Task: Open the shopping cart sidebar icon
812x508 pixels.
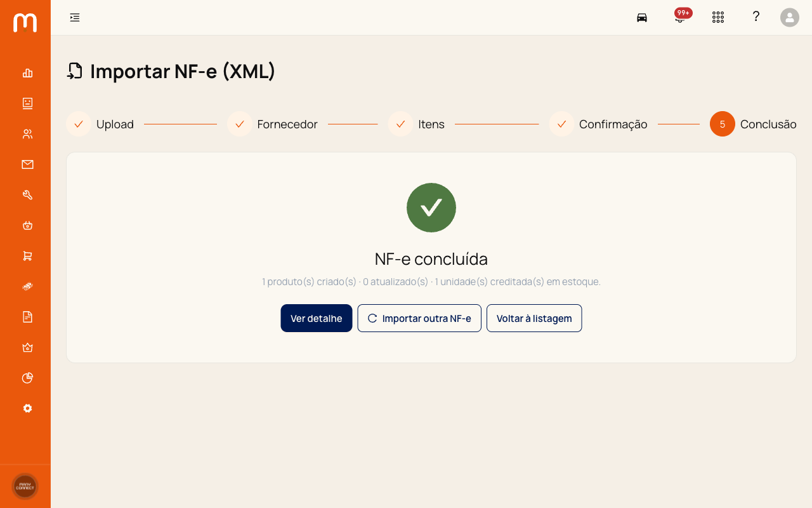Action: [x=27, y=256]
